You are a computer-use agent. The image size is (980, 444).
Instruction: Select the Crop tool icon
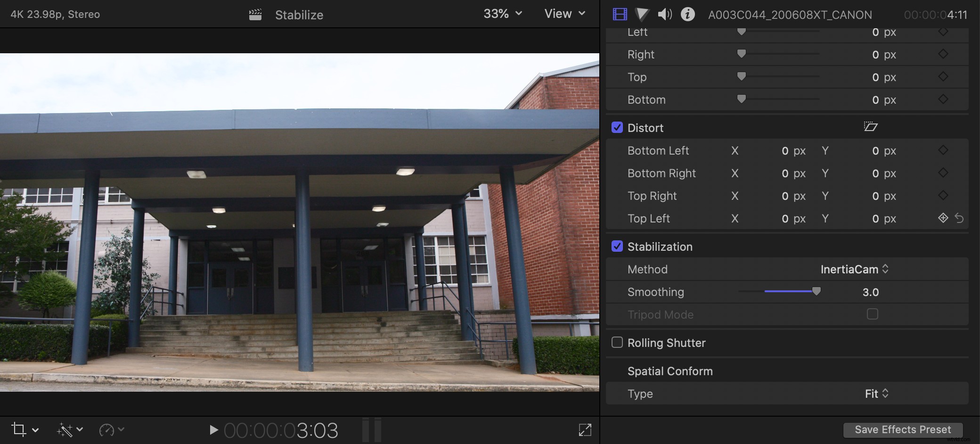coord(19,429)
